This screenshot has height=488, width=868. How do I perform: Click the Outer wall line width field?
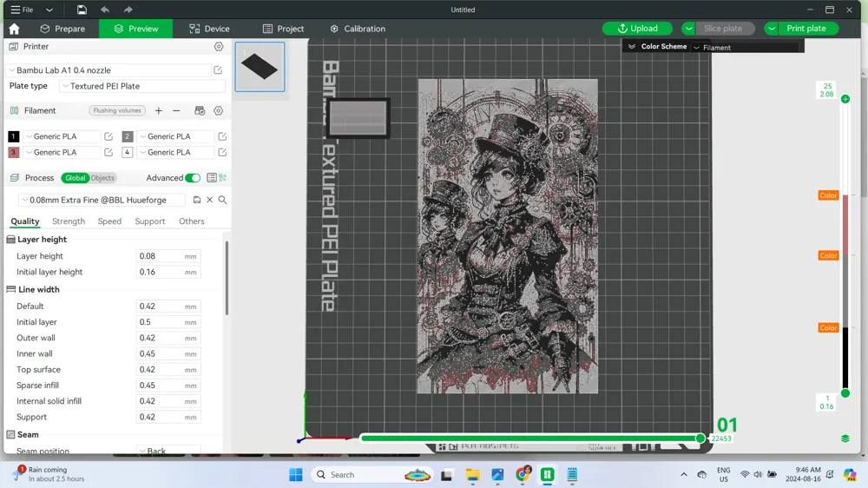coord(168,338)
